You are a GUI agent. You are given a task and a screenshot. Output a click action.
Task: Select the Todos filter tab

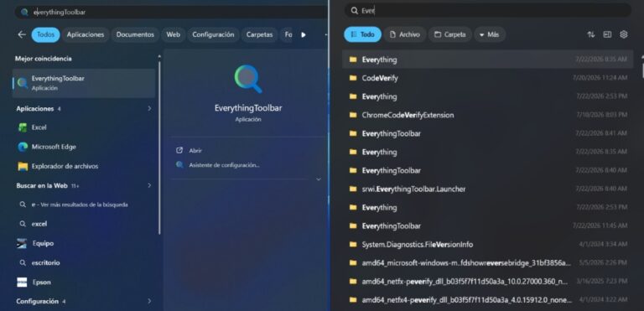[45, 34]
